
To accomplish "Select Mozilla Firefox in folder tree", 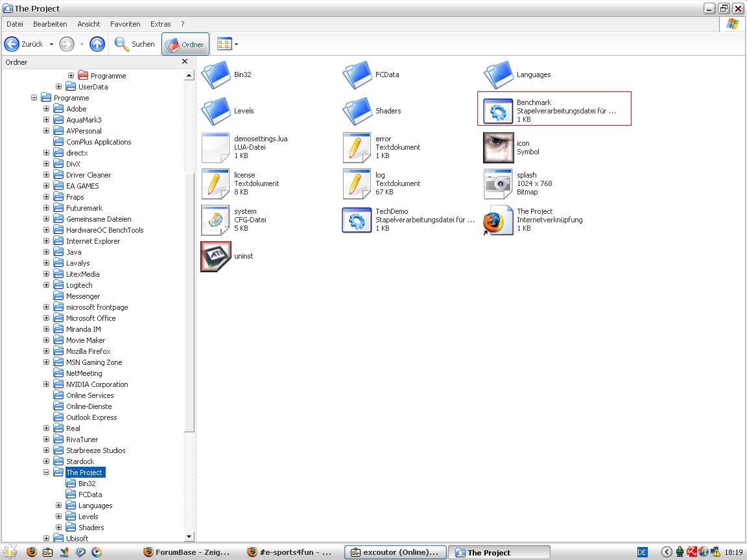I will pos(88,351).
